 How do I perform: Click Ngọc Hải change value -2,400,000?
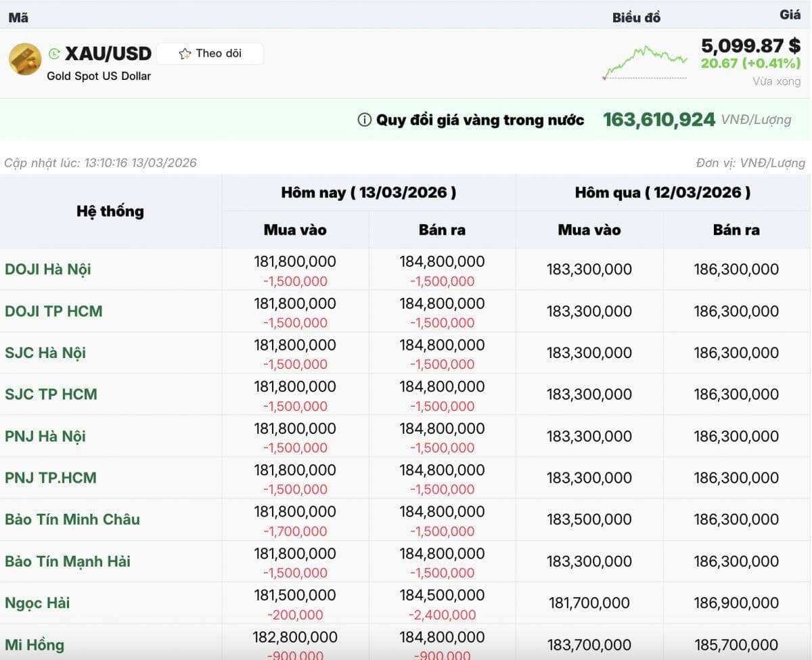click(x=442, y=615)
